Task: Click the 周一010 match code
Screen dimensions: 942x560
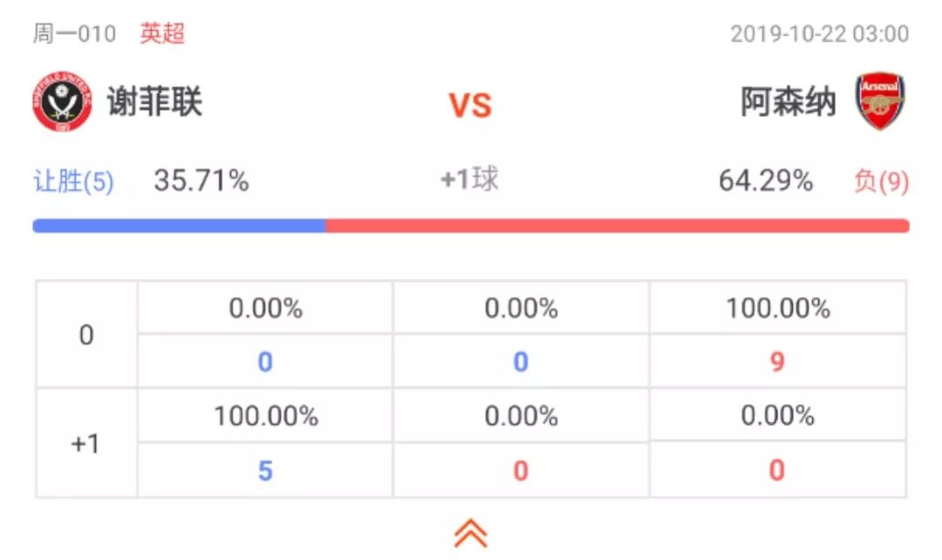Action: point(74,34)
